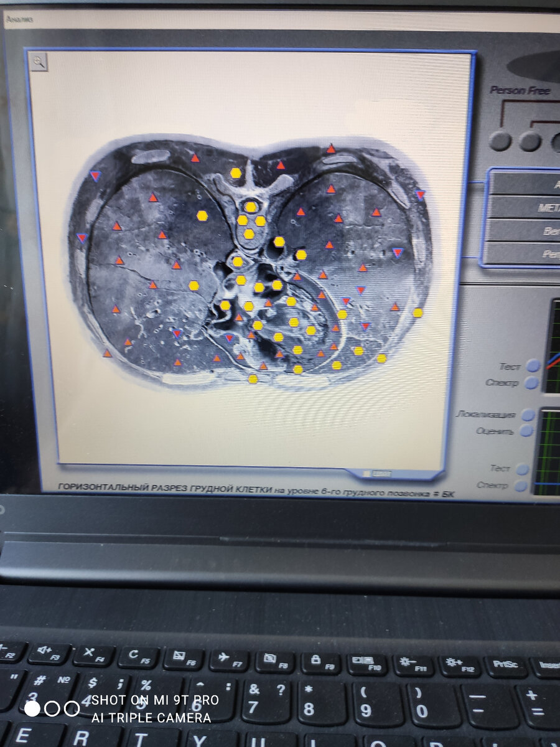Click the lowest yellow hexagon on the sternum
Viewport: 560px width, 747px height.
pos(253,378)
